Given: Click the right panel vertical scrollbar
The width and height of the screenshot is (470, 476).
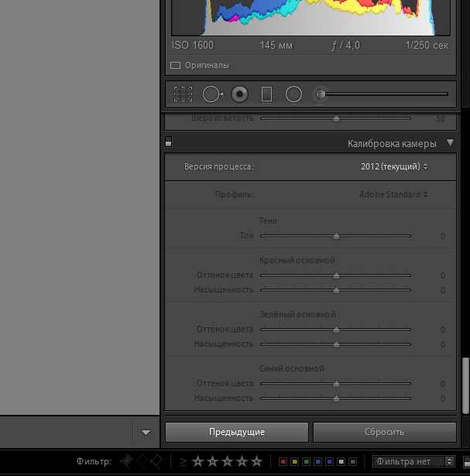Looking at the screenshot, I should point(465,385).
